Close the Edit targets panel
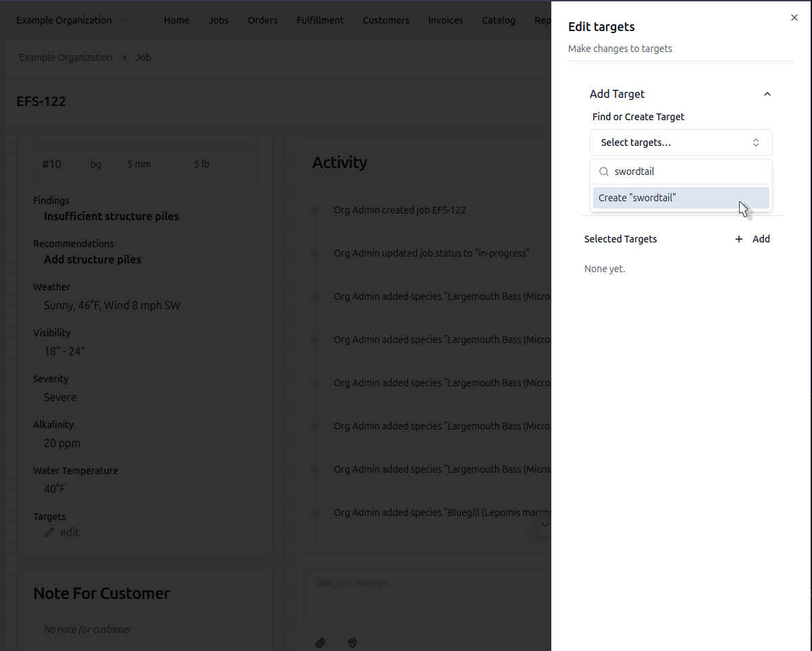Screen dimensions: 812x651 coord(794,18)
